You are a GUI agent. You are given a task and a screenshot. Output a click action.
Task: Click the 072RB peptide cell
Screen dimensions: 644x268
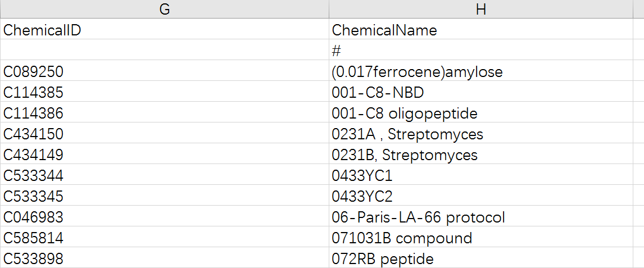coord(480,258)
